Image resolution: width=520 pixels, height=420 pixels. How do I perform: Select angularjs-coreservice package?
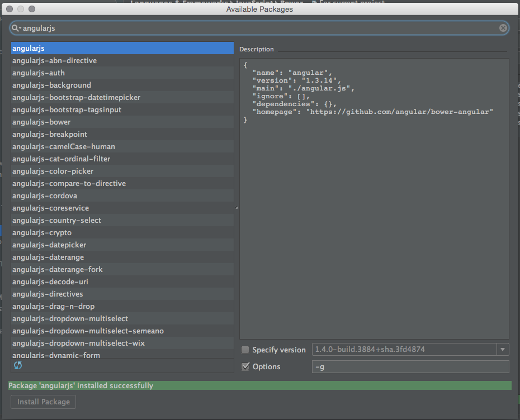tap(122, 208)
